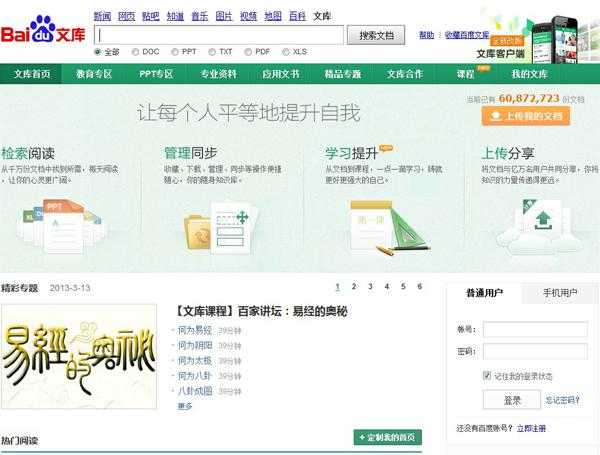Click the 登录 button
This screenshot has width=600, height=455.
click(512, 400)
